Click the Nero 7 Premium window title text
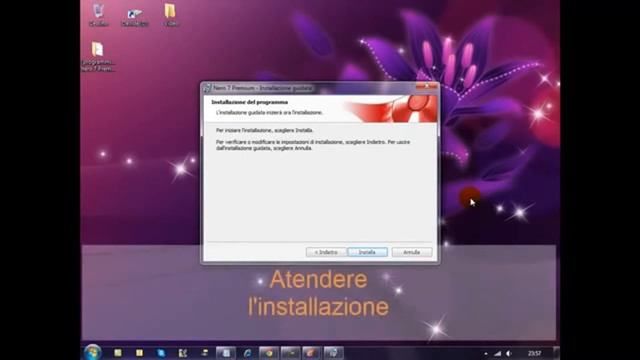640x360 pixels. [263, 88]
